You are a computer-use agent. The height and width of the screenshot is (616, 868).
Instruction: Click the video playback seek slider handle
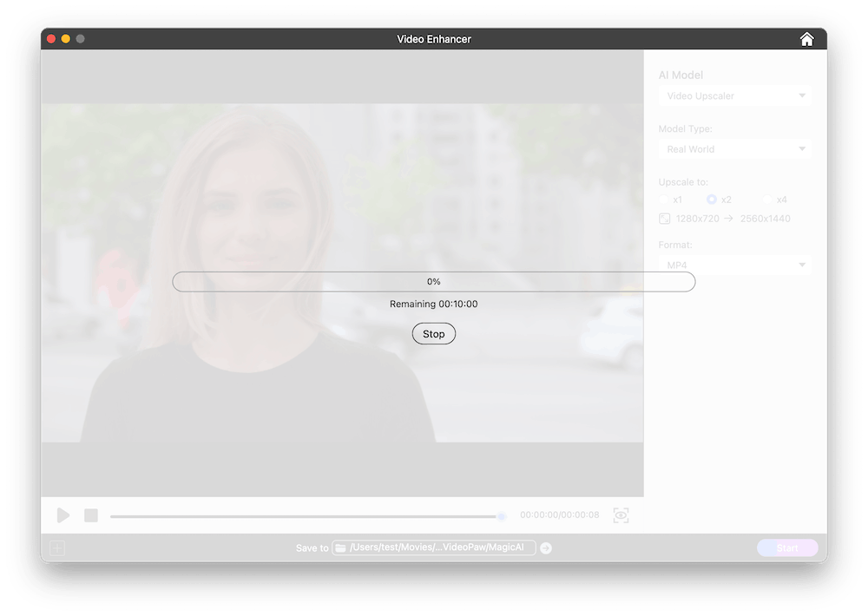502,516
